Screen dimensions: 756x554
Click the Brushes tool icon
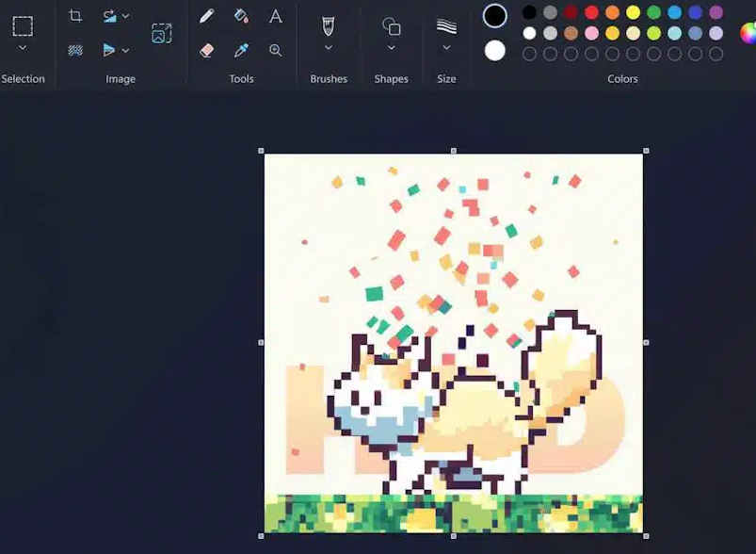click(x=328, y=26)
